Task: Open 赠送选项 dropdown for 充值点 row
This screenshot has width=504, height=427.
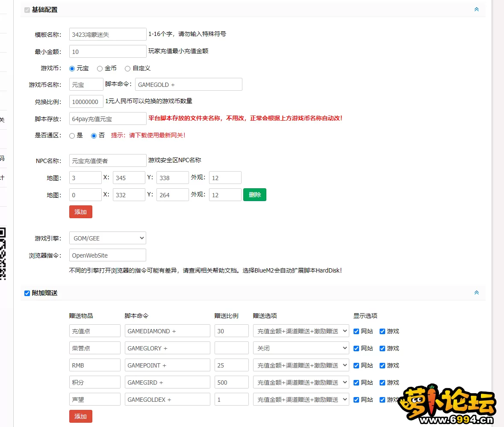Action: click(301, 331)
